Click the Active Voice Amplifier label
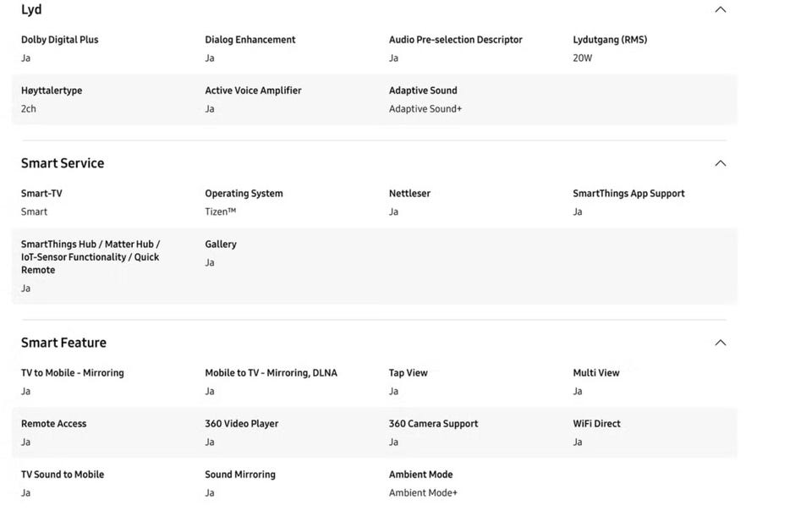812x522 pixels. coord(253,91)
